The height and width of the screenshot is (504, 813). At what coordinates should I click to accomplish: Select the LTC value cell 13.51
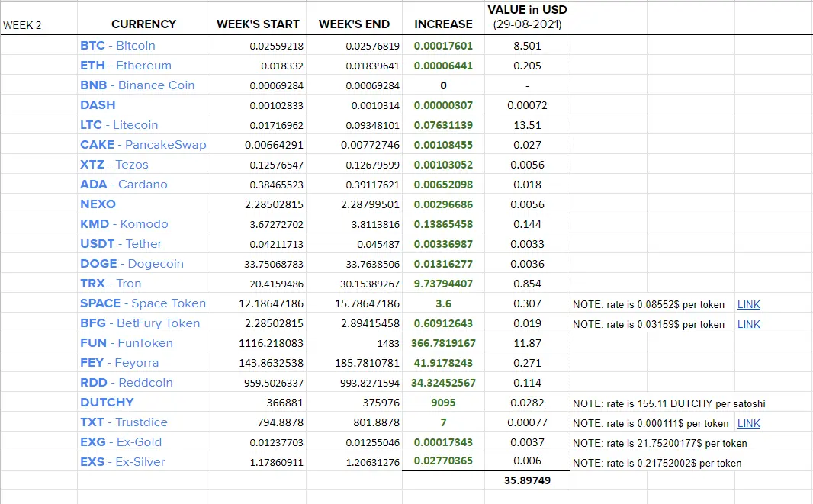[527, 125]
